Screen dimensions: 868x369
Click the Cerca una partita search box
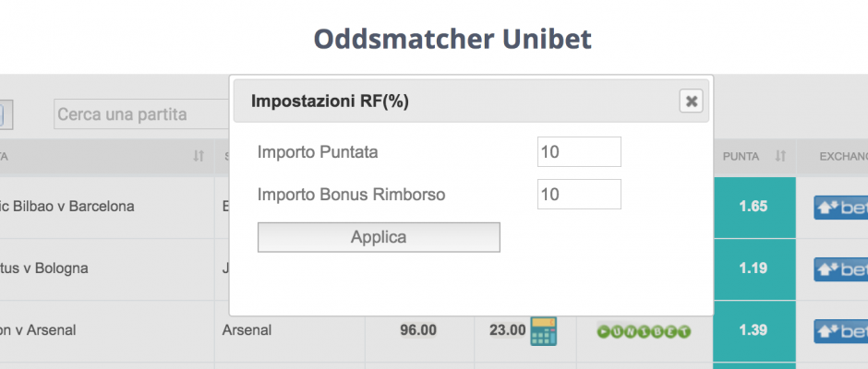pos(141,114)
